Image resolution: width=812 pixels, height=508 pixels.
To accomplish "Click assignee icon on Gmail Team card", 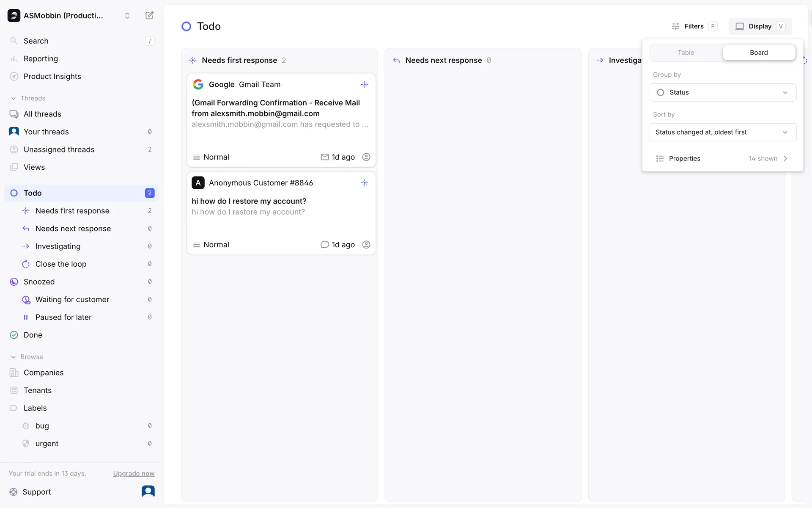I will pyautogui.click(x=366, y=157).
